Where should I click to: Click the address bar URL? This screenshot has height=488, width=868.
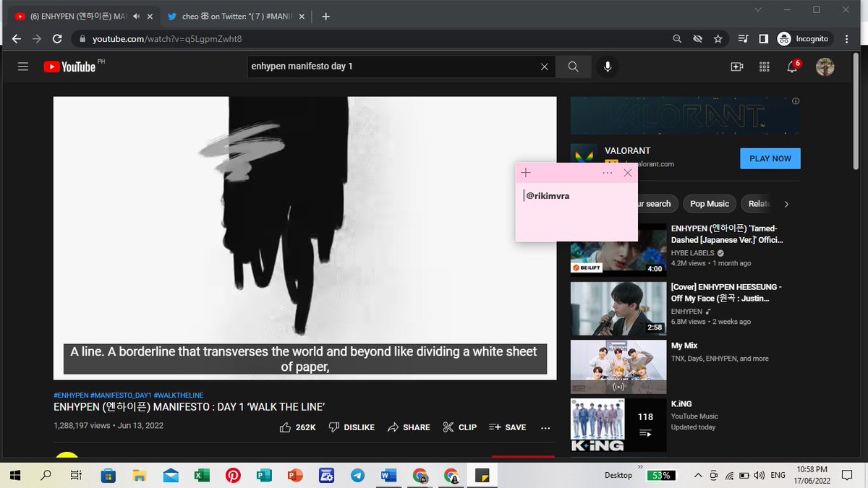click(167, 38)
